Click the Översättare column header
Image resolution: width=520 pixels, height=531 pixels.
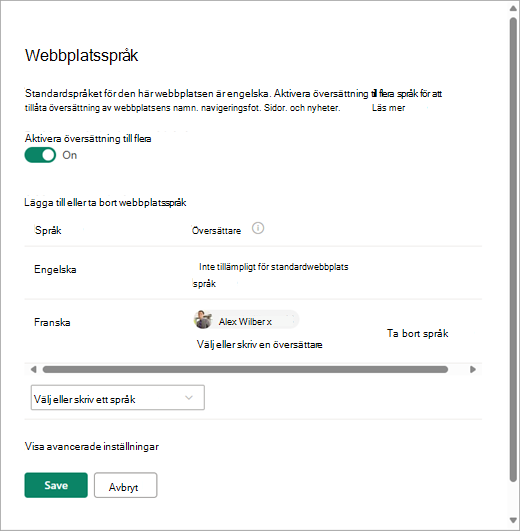point(216,231)
